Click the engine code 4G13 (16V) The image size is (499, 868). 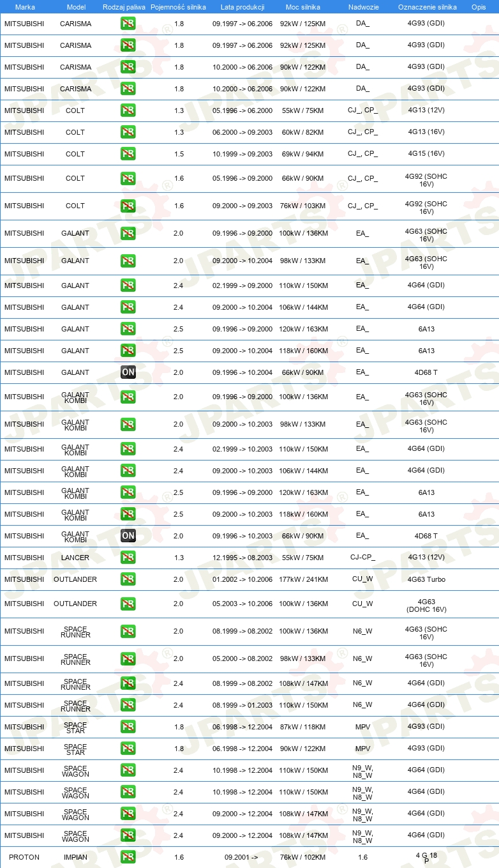tap(426, 132)
